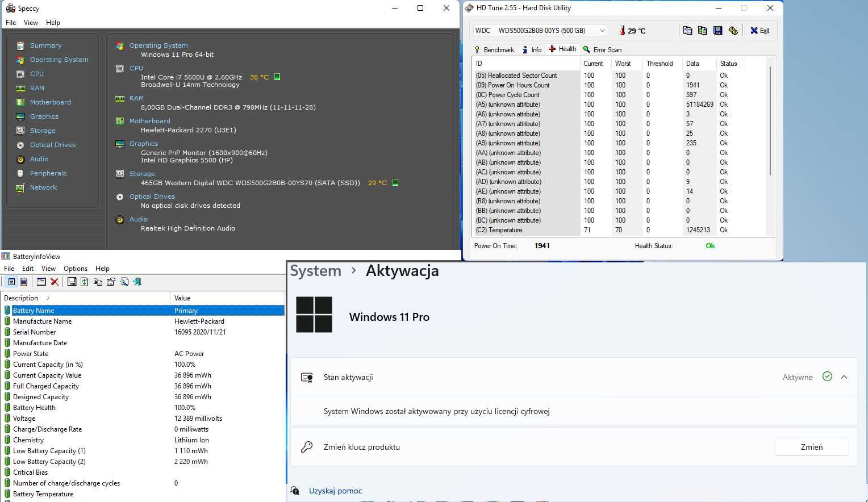
Task: Open Speccy File menu
Action: click(11, 23)
